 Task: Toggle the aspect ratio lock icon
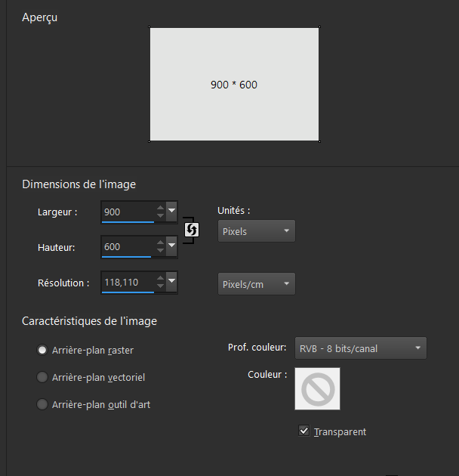point(192,229)
